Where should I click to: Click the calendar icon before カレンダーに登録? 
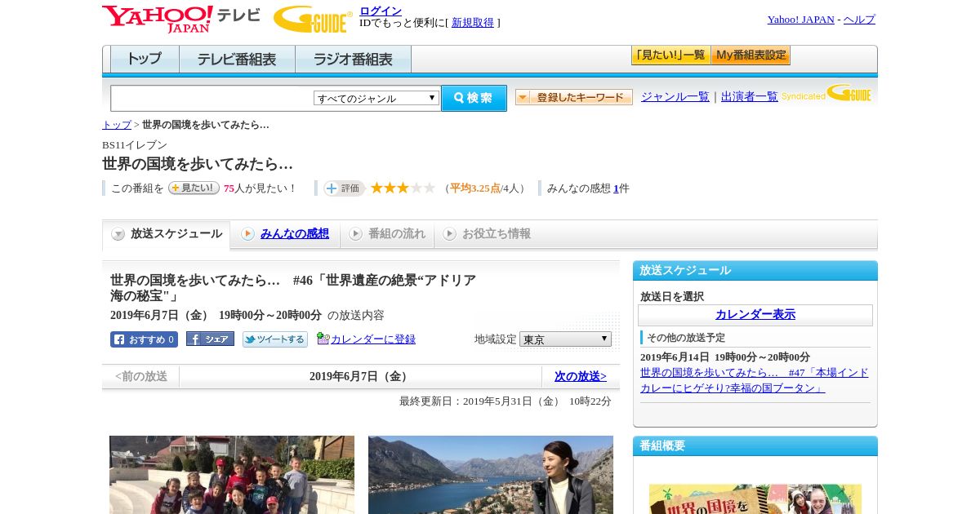point(323,339)
